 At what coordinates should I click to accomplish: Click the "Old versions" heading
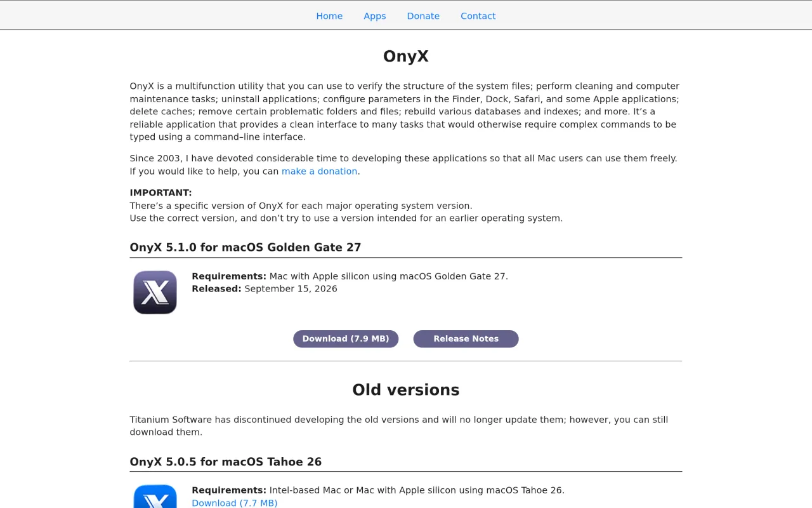tap(406, 390)
